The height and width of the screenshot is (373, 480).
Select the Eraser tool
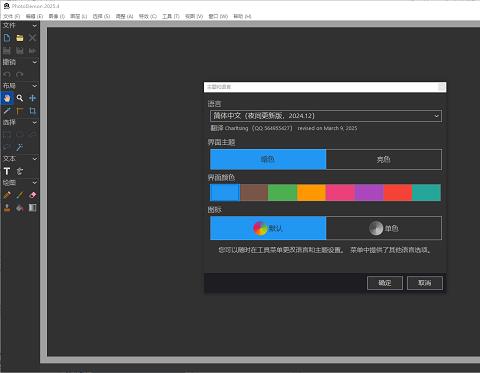32,195
